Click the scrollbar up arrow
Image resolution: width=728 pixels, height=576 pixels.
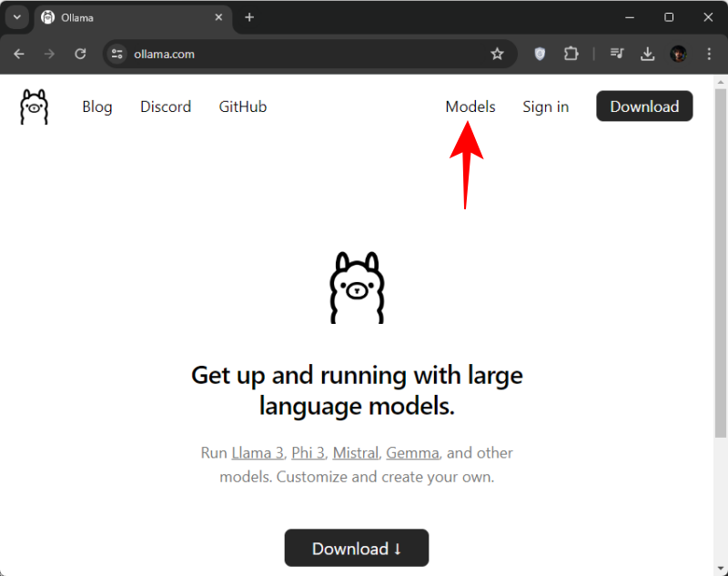[720, 82]
